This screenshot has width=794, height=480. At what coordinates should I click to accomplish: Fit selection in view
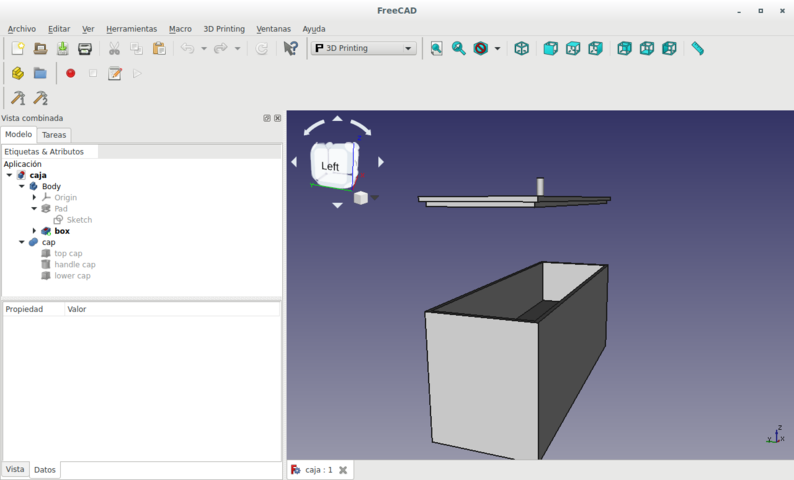click(x=459, y=49)
